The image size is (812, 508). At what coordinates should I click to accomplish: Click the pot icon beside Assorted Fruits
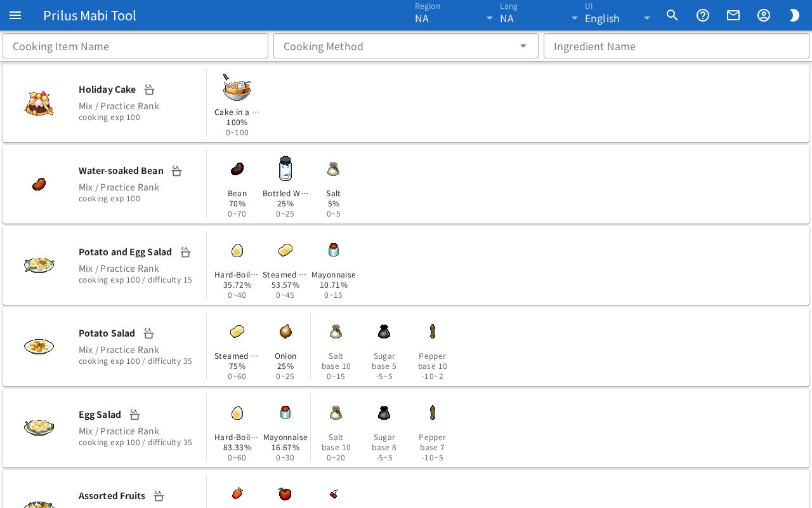[x=159, y=496]
